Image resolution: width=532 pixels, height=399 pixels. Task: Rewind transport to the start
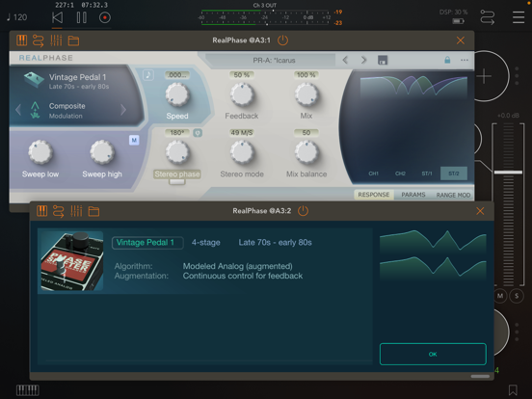coord(57,17)
